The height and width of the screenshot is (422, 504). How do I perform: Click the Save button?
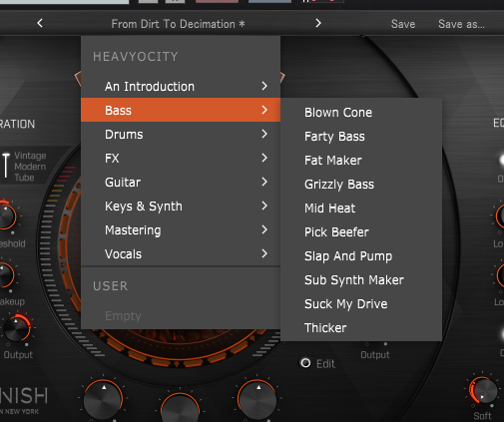click(403, 24)
